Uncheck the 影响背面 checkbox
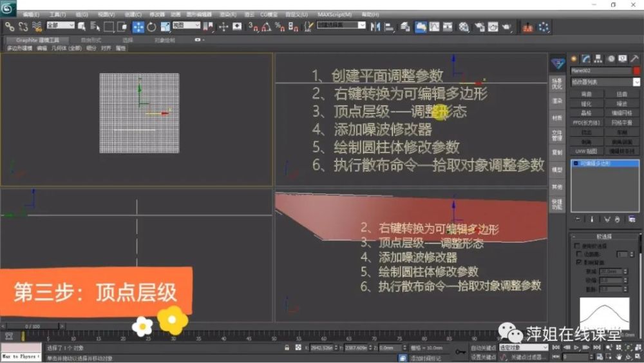 click(579, 262)
